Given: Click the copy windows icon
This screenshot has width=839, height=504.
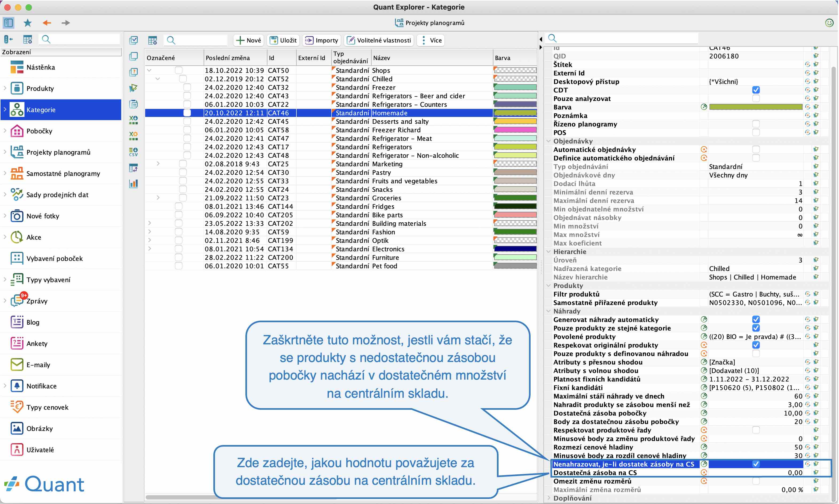Looking at the screenshot, I should point(134,56).
